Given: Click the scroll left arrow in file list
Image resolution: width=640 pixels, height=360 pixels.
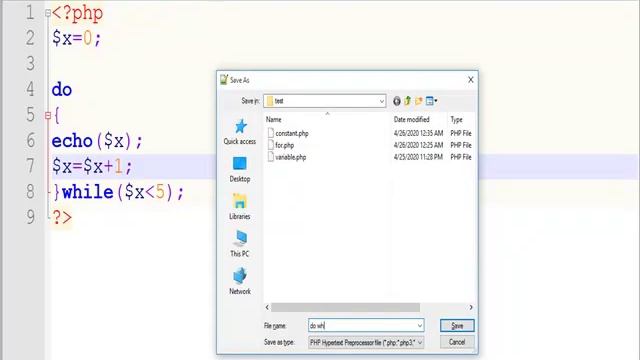Looking at the screenshot, I should 267,307.
